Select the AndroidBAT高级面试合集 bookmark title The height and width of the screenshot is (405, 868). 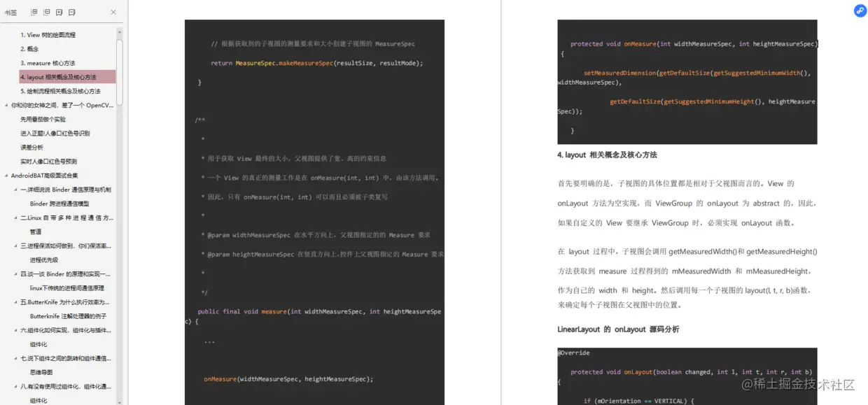tap(45, 176)
